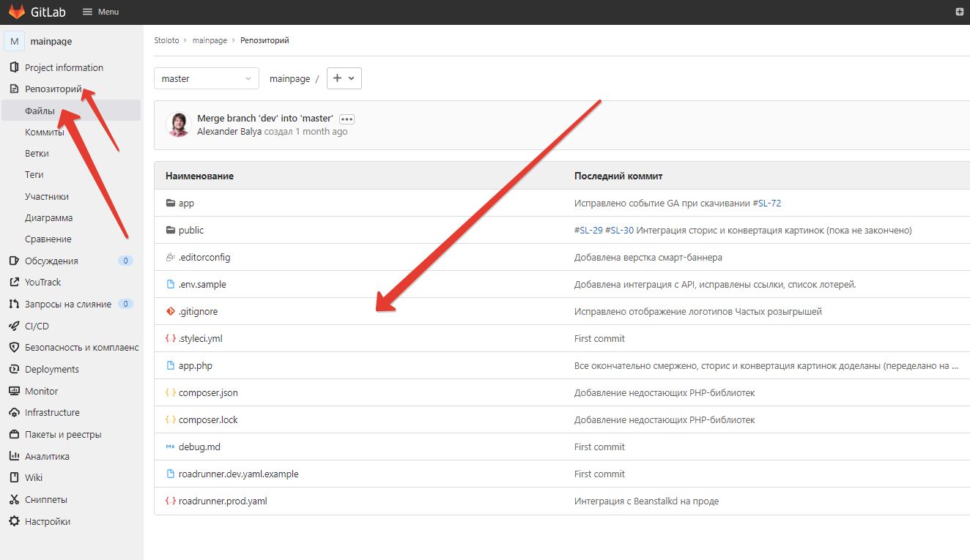Click Alexander Balya's avatar thumbnail
The height and width of the screenshot is (560, 970).
click(x=178, y=124)
